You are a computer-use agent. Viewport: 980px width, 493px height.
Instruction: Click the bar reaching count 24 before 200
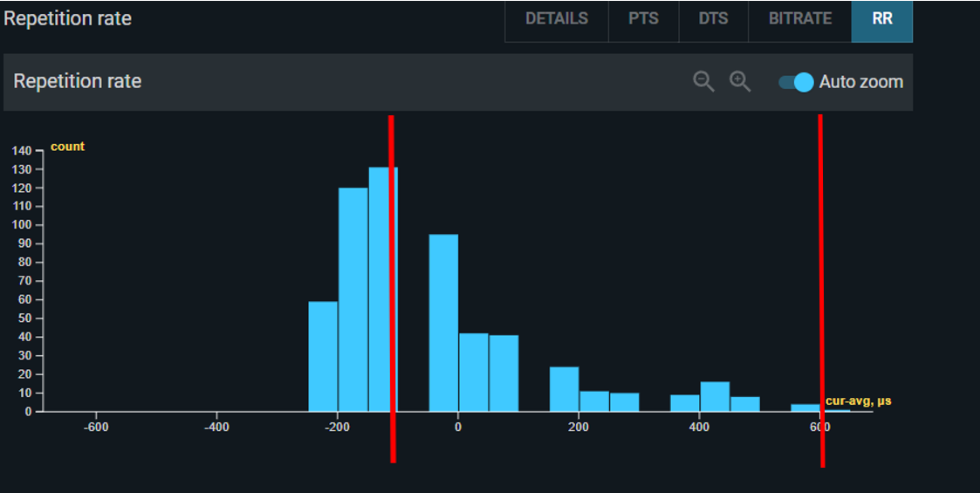click(x=564, y=389)
